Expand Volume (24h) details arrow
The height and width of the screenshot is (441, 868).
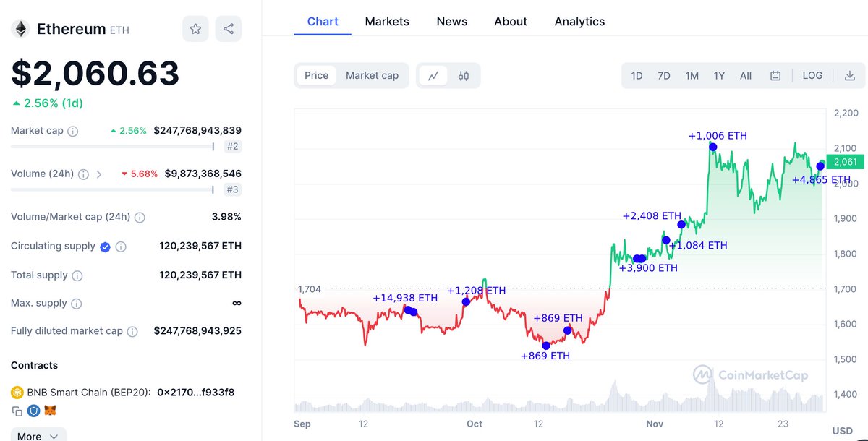click(99, 174)
